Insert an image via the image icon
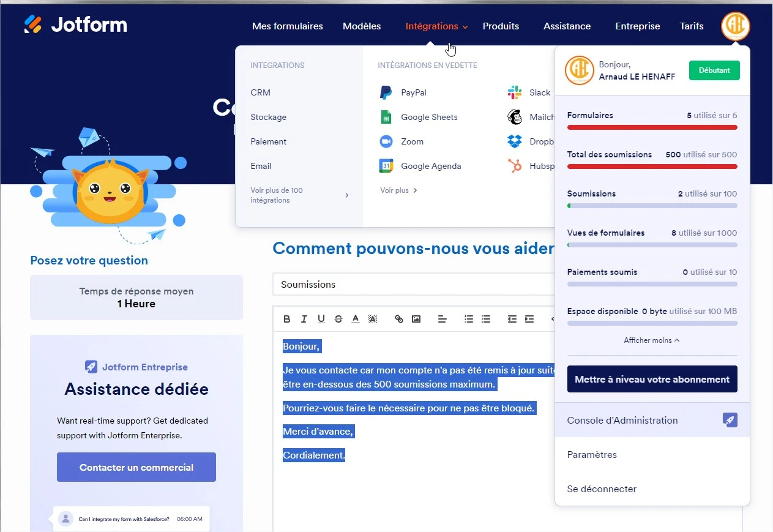 coord(416,318)
